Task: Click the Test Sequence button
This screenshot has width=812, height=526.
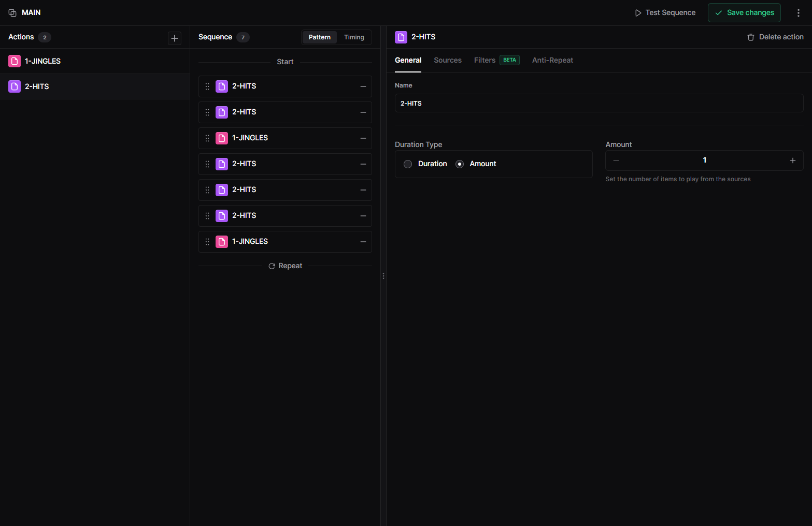Action: point(665,12)
